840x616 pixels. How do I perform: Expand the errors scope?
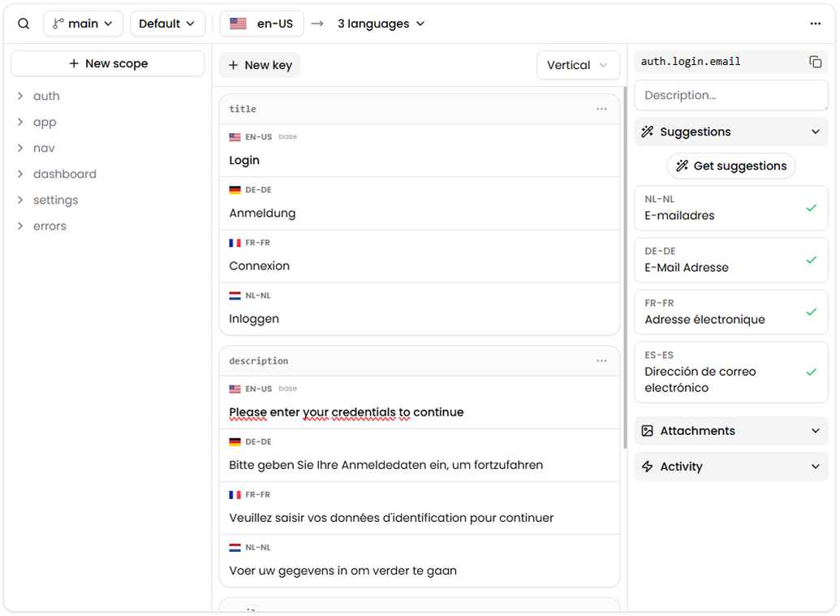[x=19, y=226]
